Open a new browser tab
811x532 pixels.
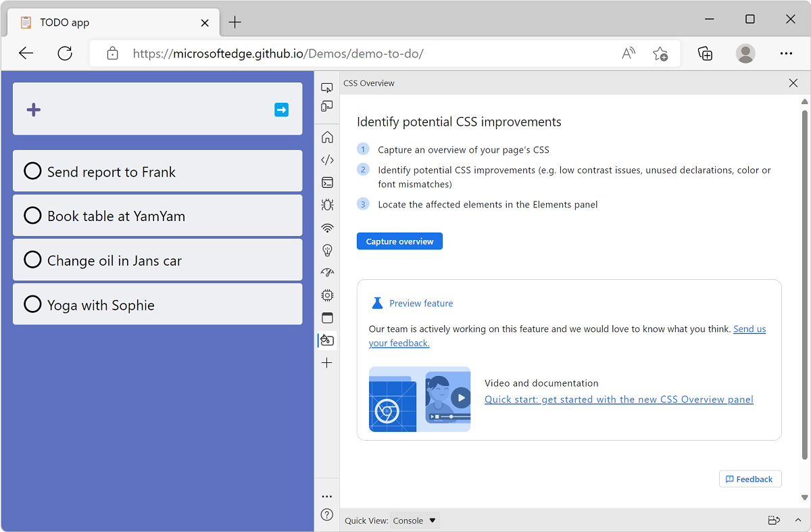coord(235,22)
